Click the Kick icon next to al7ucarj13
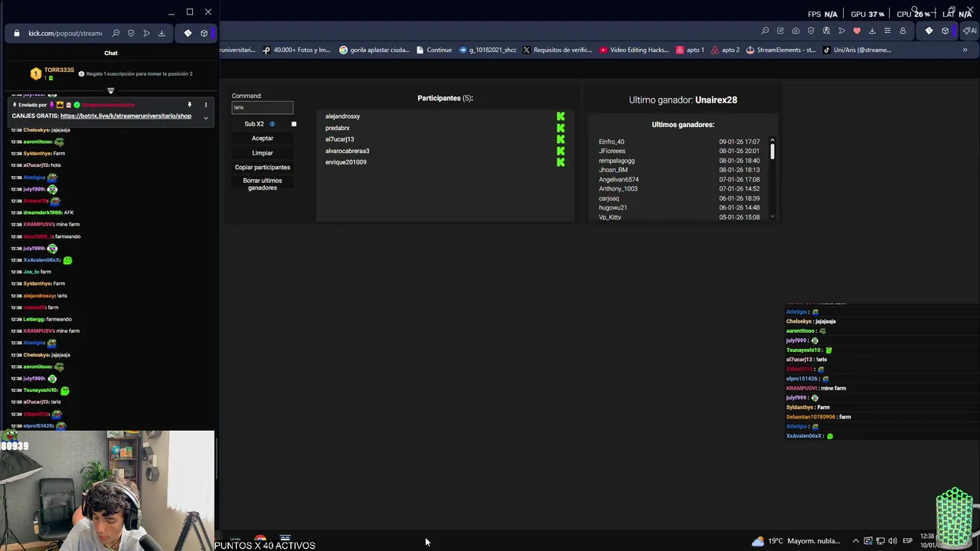Screen dimensions: 980x551 [x=560, y=139]
